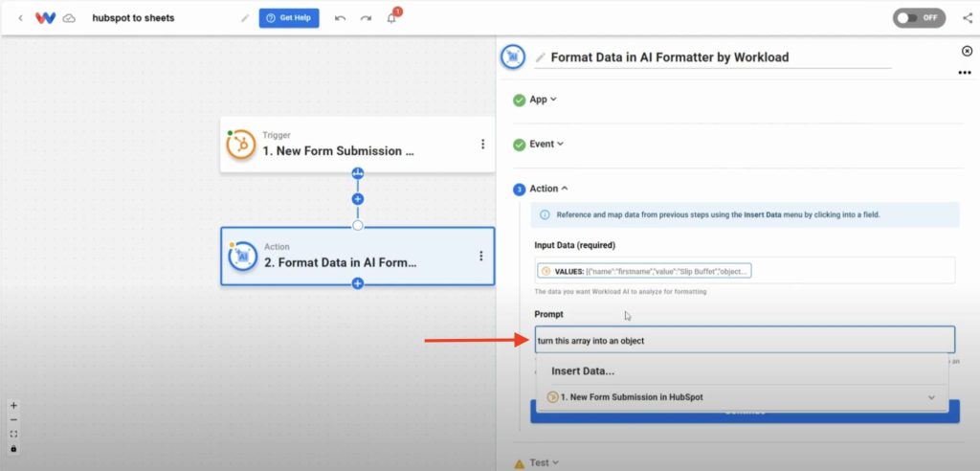The height and width of the screenshot is (471, 980).
Task: Click the HubSpot icon on trigger node
Action: [241, 145]
